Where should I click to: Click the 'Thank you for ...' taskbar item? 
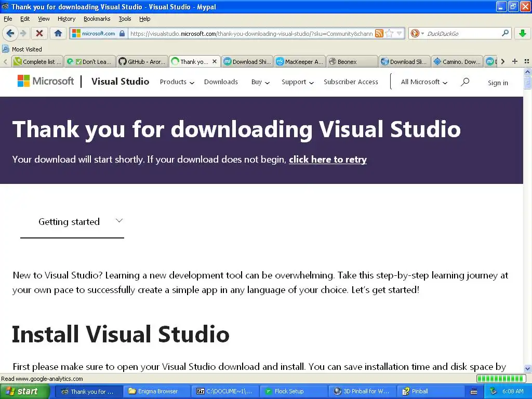tap(88, 391)
